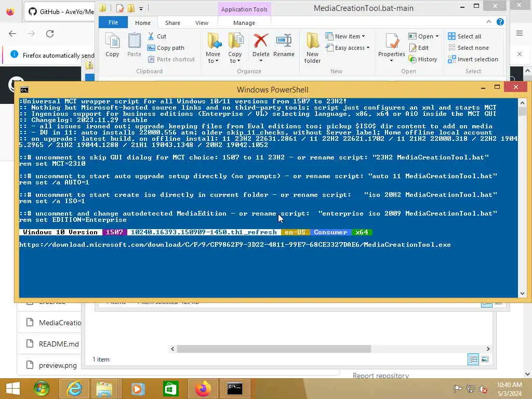Switch to the View ribbon tab
This screenshot has height=399, width=532.
point(202,23)
